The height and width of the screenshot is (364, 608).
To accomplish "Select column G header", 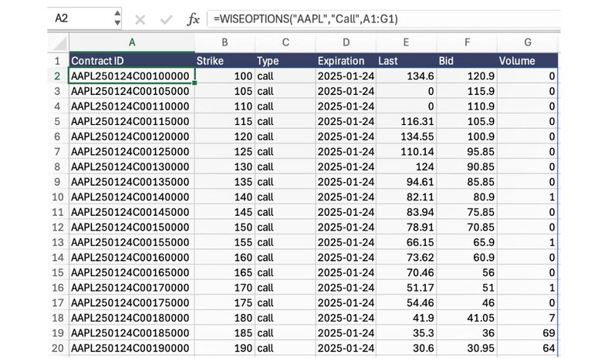I will [x=527, y=42].
